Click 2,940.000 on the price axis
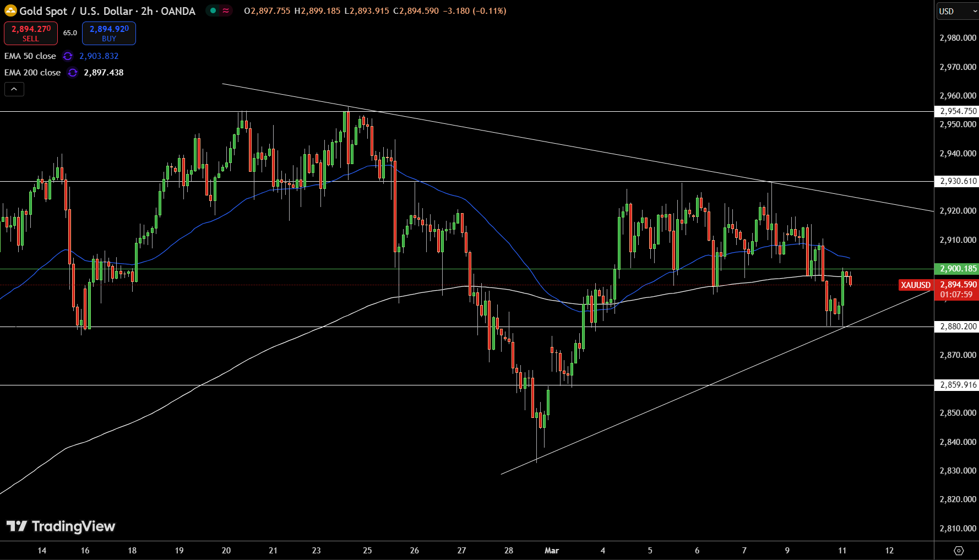This screenshot has height=560, width=979. (x=958, y=154)
